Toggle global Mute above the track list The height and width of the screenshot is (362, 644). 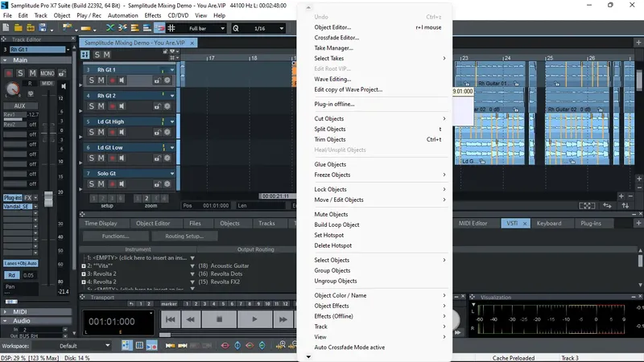click(107, 55)
